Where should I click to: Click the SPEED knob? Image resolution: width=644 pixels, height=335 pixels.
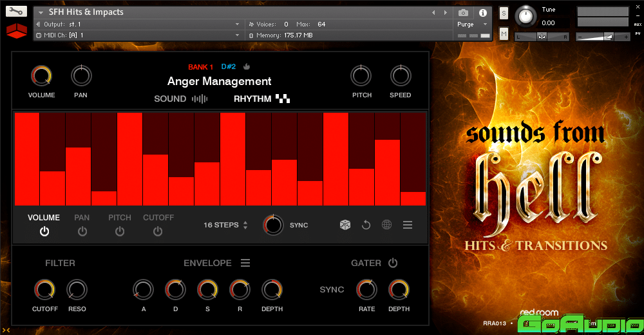click(x=401, y=75)
